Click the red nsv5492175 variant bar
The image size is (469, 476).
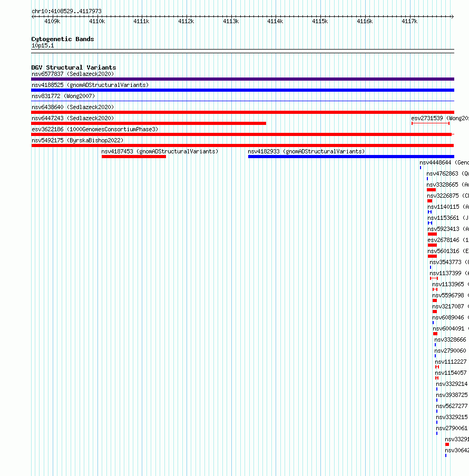(242, 145)
